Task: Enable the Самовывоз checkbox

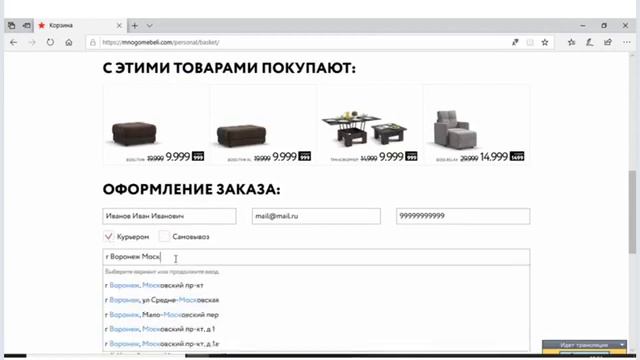Action: (164, 236)
